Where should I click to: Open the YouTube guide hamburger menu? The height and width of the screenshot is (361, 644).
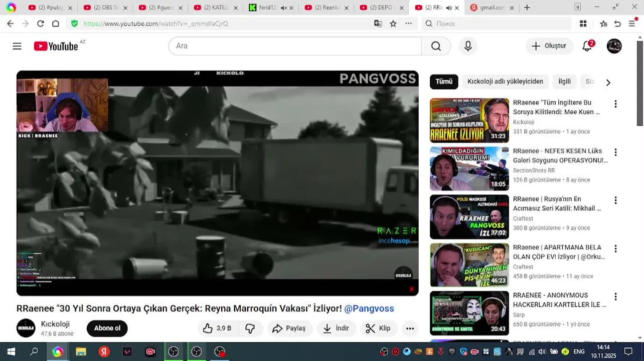pos(17,46)
